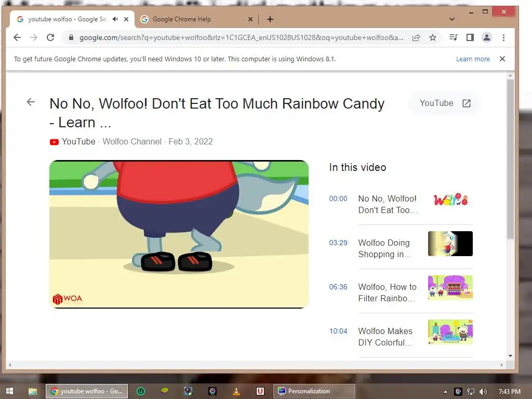Reload the current page
This screenshot has height=399, width=532.
click(x=50, y=37)
